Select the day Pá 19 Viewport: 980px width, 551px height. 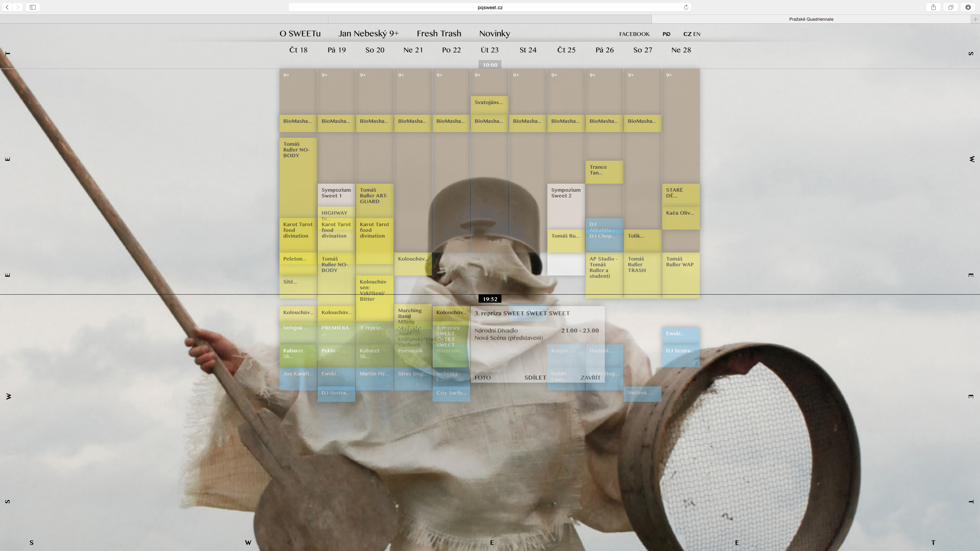pyautogui.click(x=336, y=50)
